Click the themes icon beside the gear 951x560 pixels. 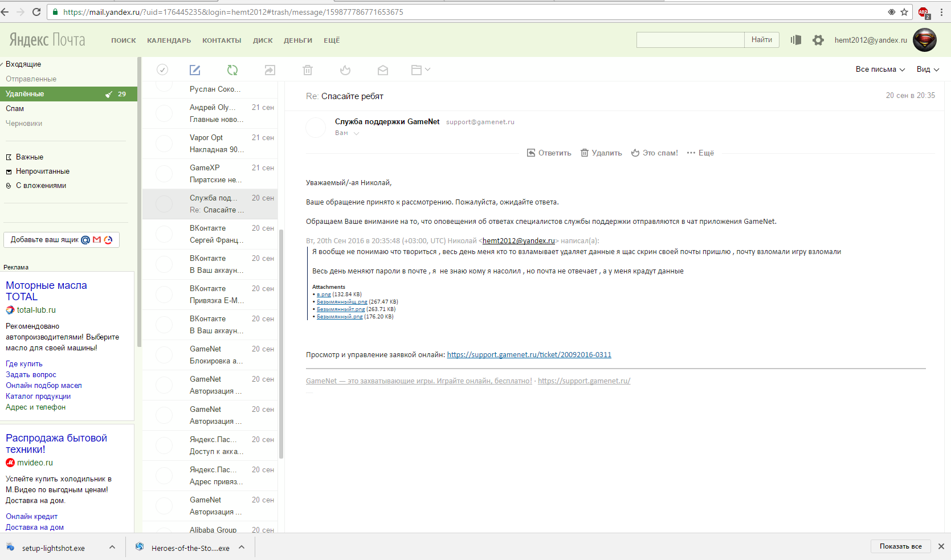[796, 40]
